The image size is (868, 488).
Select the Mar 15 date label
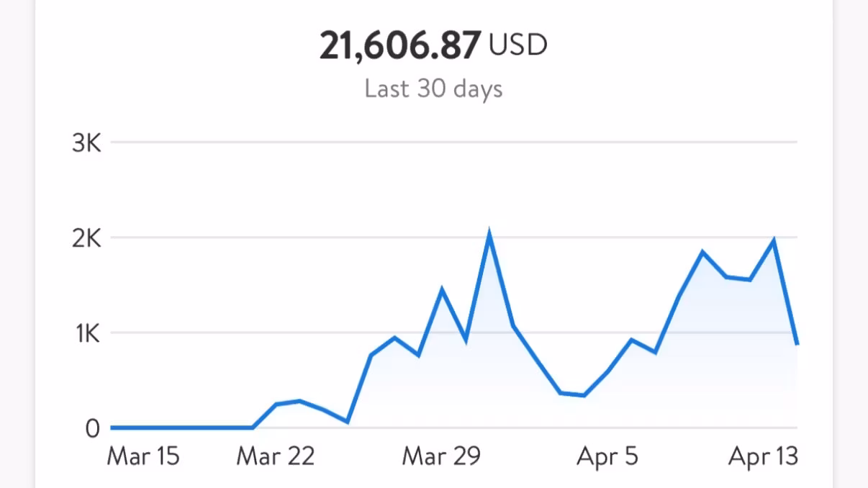(143, 456)
